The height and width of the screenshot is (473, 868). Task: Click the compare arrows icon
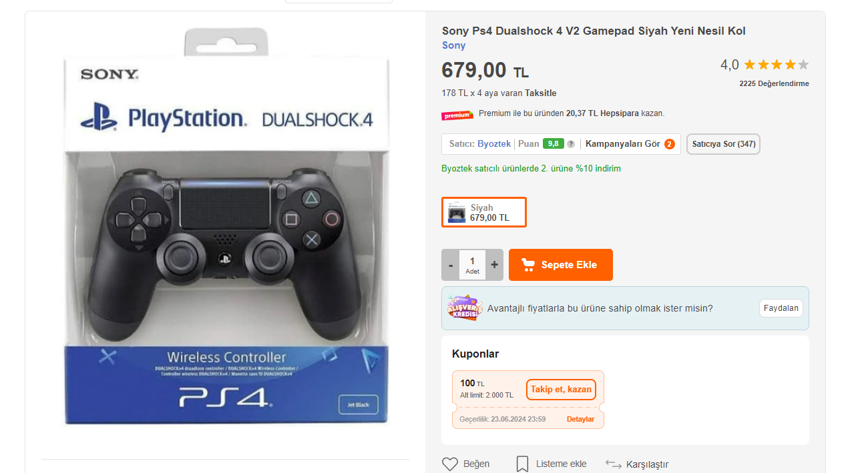[x=613, y=464]
